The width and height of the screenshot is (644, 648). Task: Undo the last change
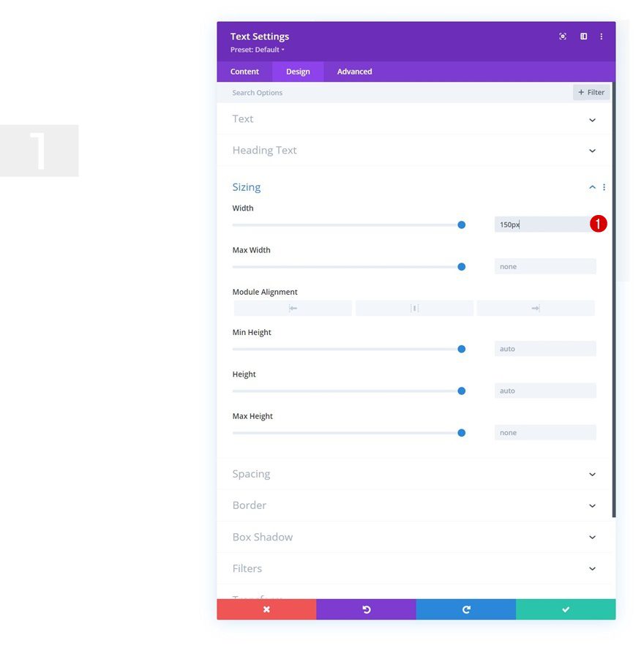(366, 609)
